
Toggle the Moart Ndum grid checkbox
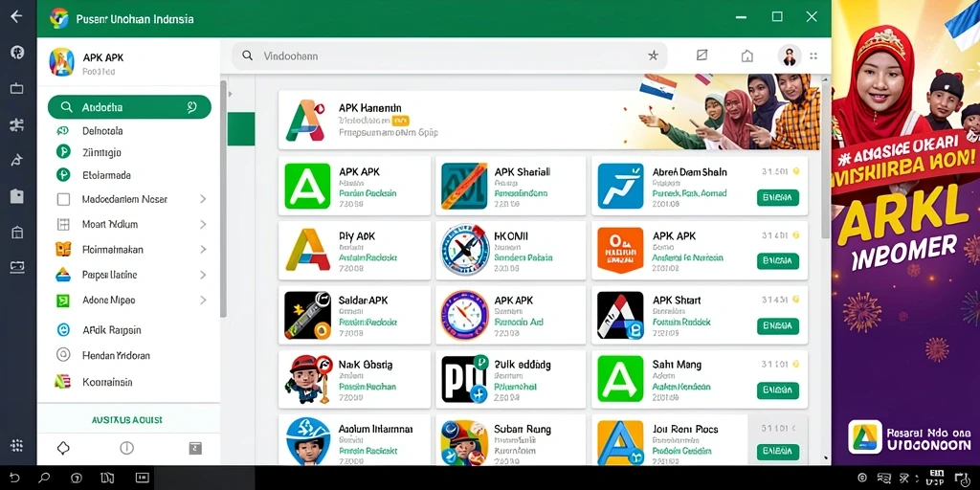[63, 224]
